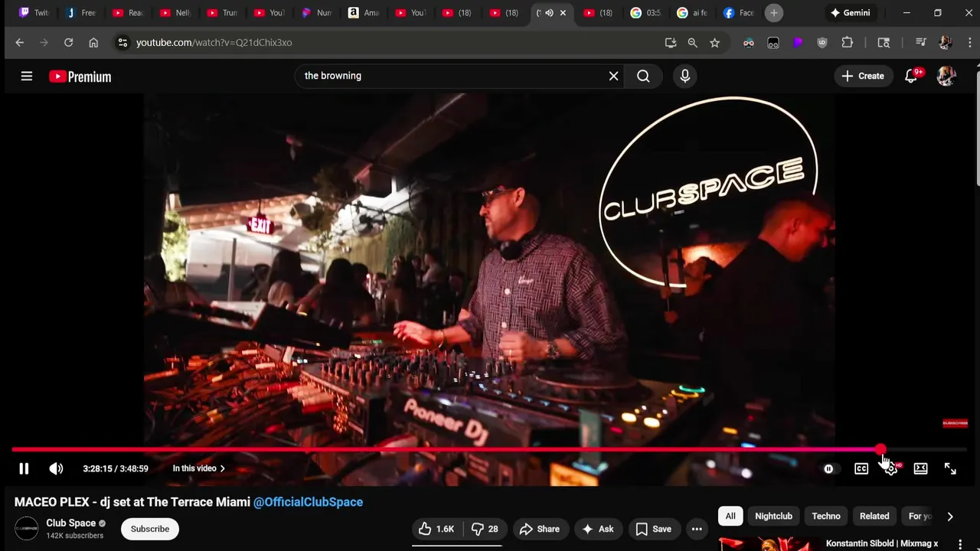Image resolution: width=980 pixels, height=551 pixels.
Task: Mute the video volume speaker
Action: tap(56, 468)
